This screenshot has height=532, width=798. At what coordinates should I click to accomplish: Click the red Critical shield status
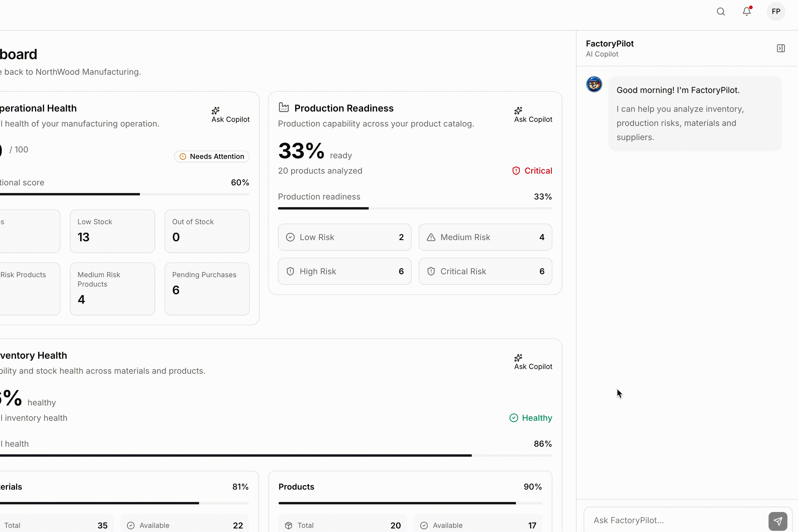coord(532,171)
